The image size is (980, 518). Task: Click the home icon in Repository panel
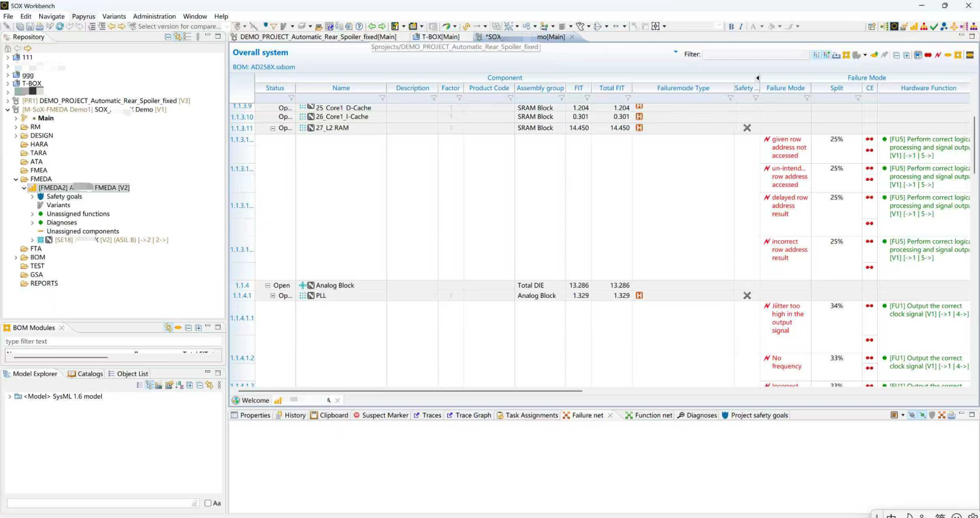point(8,48)
